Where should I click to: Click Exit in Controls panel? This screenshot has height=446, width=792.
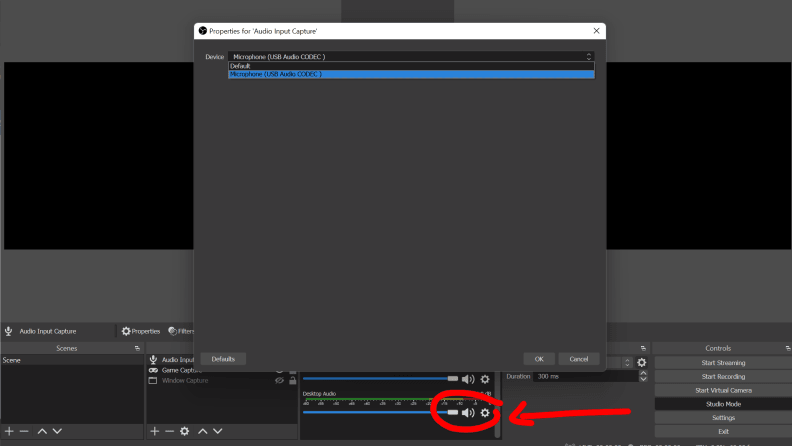click(x=723, y=431)
